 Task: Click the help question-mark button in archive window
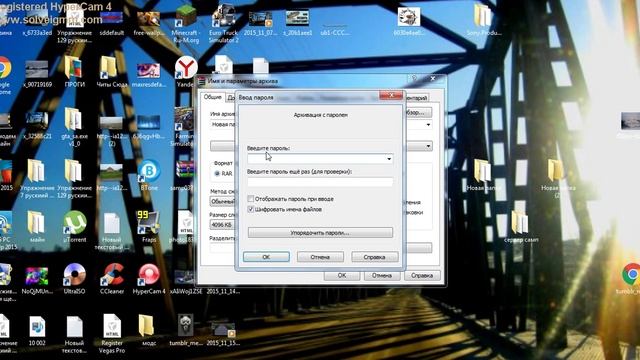click(x=414, y=78)
